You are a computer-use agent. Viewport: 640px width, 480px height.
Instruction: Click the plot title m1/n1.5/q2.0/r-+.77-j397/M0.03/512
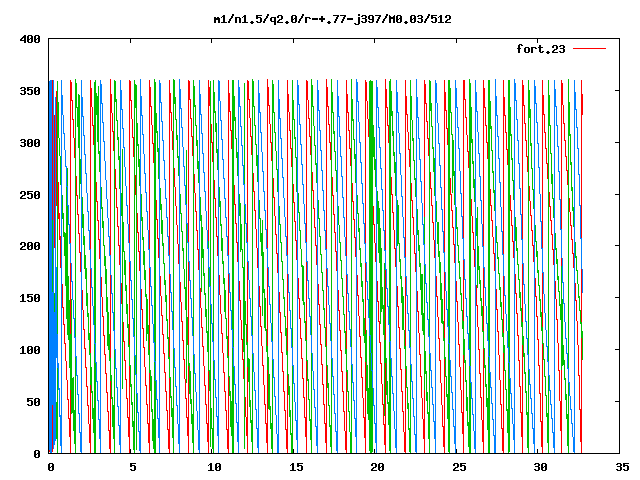[333, 19]
